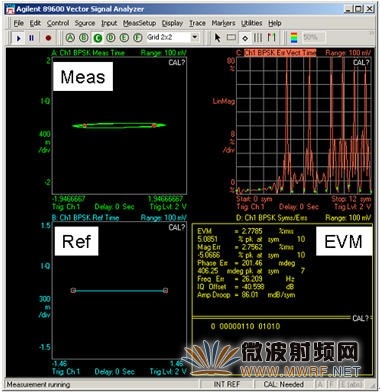
Task: Open the Help menu
Action: [275, 23]
